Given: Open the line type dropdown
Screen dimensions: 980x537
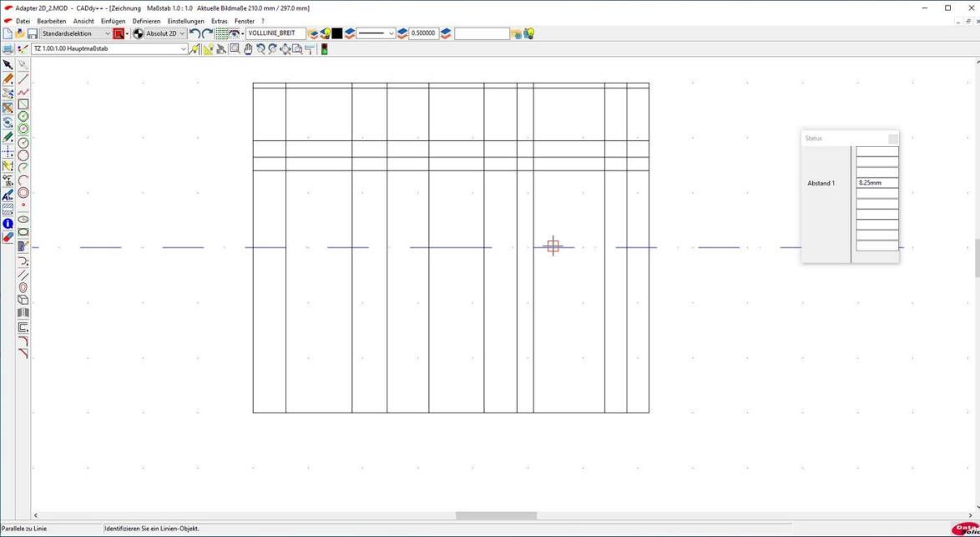Looking at the screenshot, I should [376, 33].
